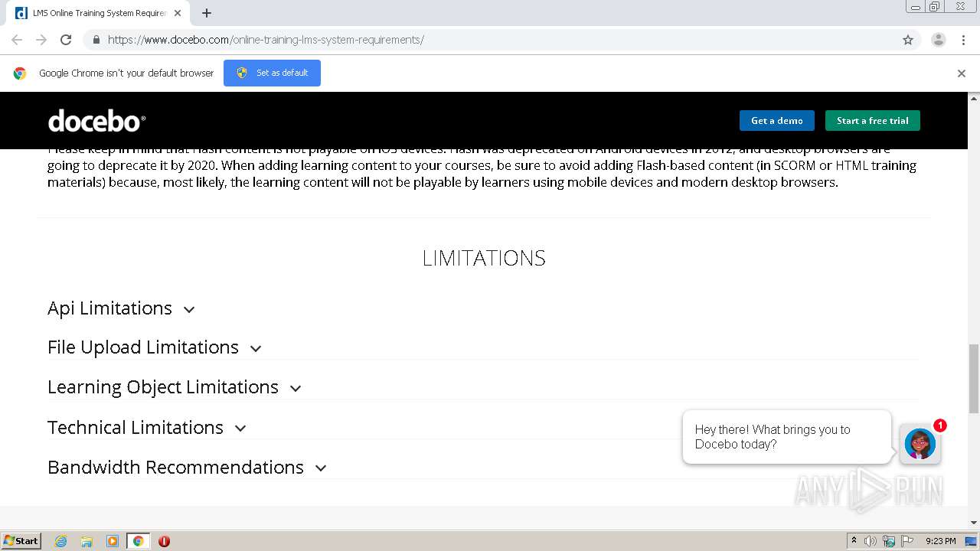Click the Technical Limitations heading
Screen dimensions: 980x551
pyautogui.click(x=136, y=427)
